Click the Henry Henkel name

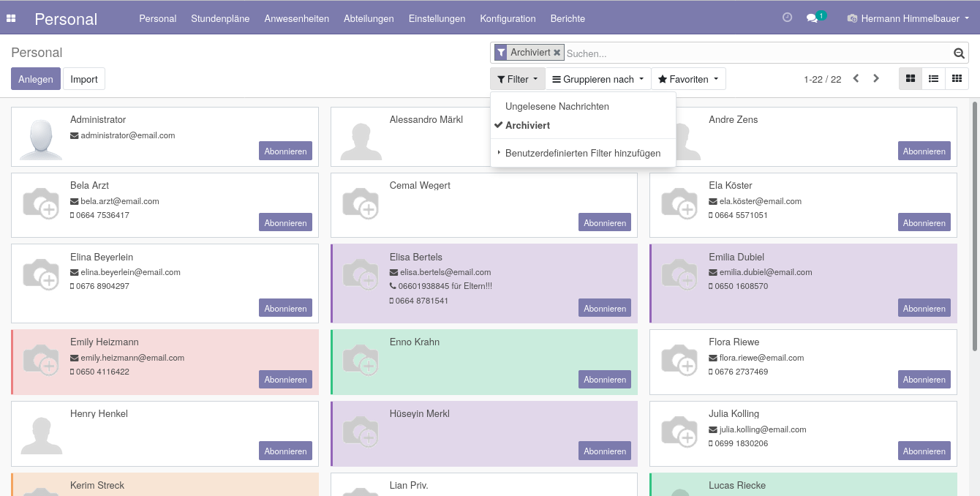(x=99, y=413)
